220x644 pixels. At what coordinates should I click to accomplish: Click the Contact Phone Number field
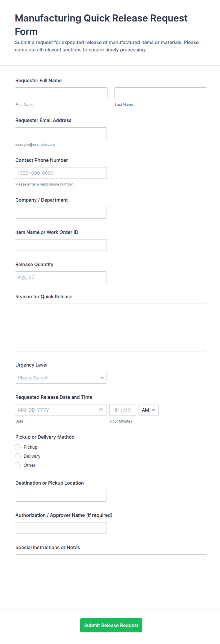pyautogui.click(x=61, y=173)
